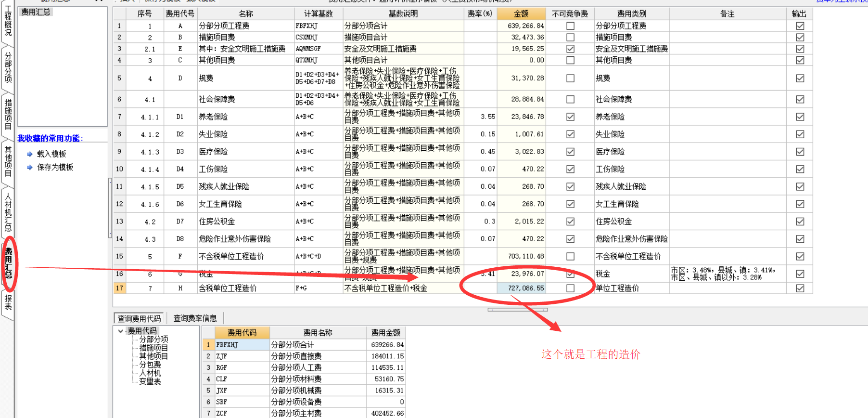Image resolution: width=868 pixels, height=418 pixels.
Task: Select the 费用汇总 panel title label
Action: coord(36,12)
